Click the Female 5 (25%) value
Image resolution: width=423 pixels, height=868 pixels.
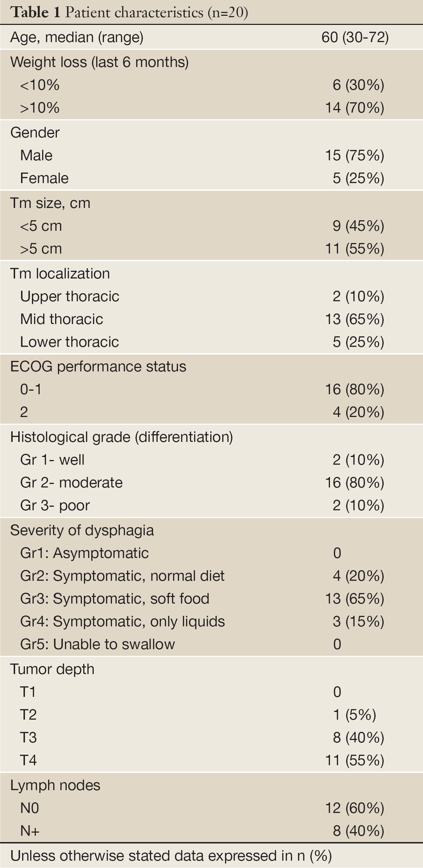(358, 178)
